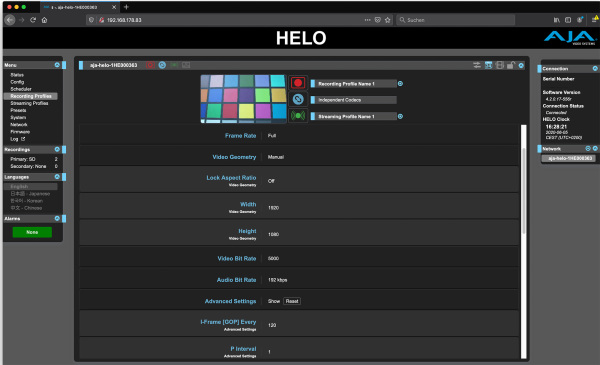Select Korean language
600x365 pixels.
[x=26, y=201]
